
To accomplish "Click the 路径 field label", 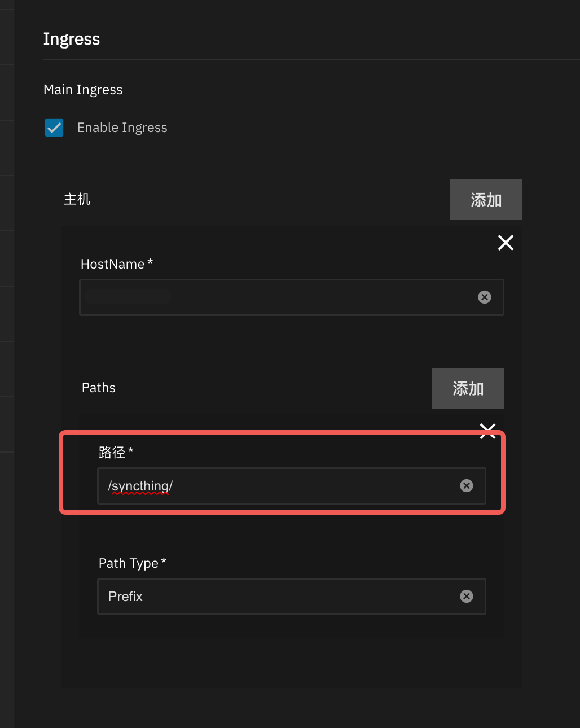I will coord(112,452).
